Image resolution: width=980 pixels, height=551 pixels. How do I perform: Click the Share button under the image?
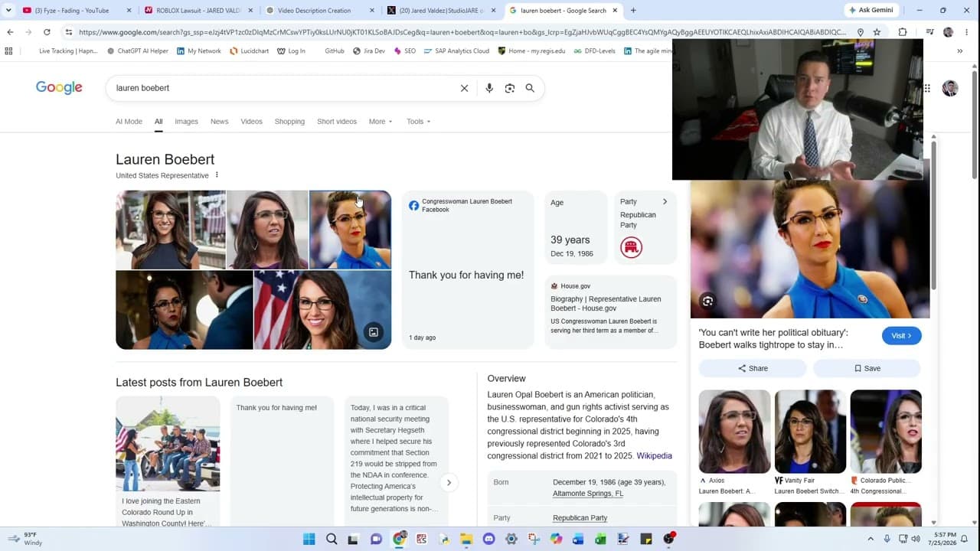tap(753, 368)
